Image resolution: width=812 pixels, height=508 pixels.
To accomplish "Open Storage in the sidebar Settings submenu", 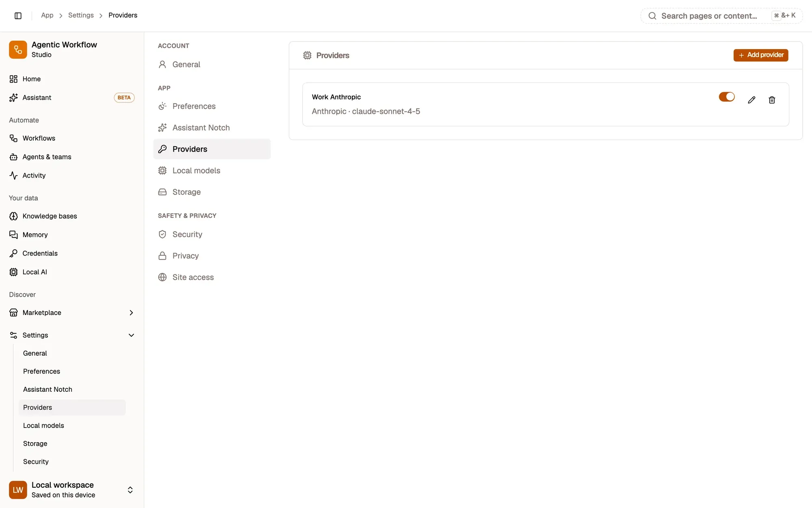I will pyautogui.click(x=72, y=443).
